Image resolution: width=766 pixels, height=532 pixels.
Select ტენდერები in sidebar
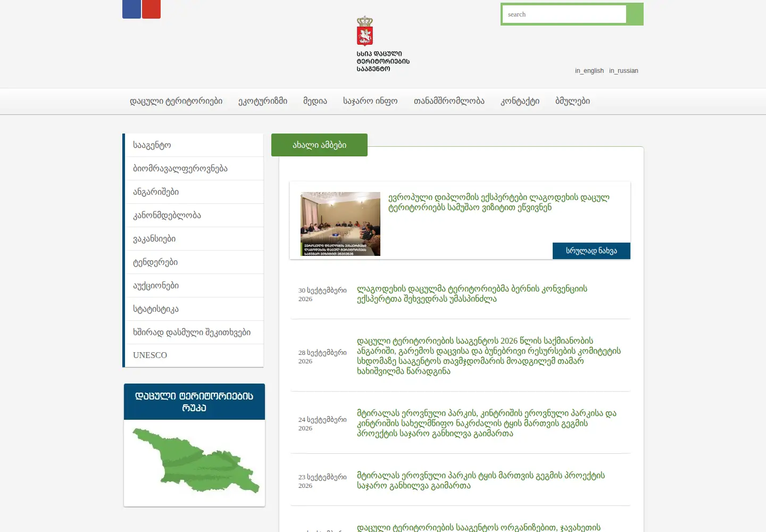point(194,262)
